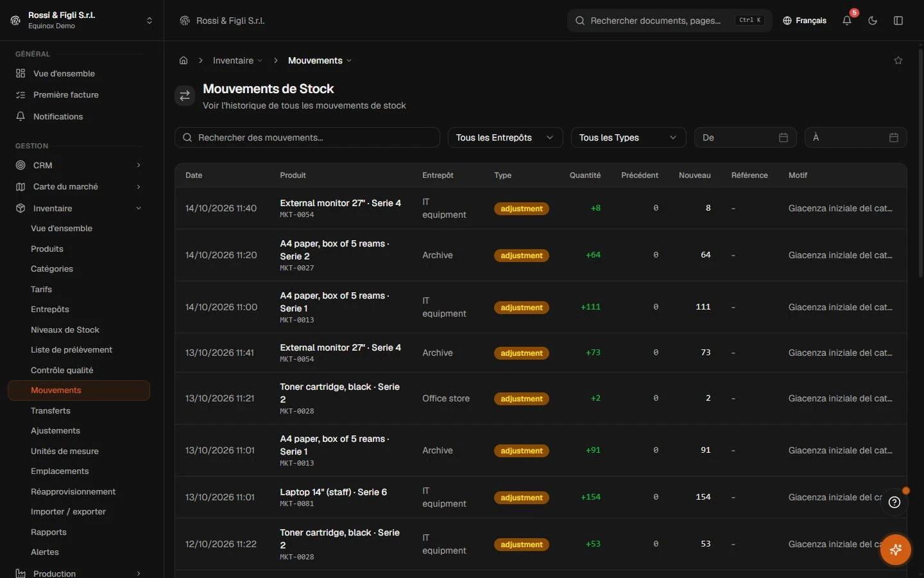
Task: Select Transferts in the sidebar
Action: (x=51, y=410)
